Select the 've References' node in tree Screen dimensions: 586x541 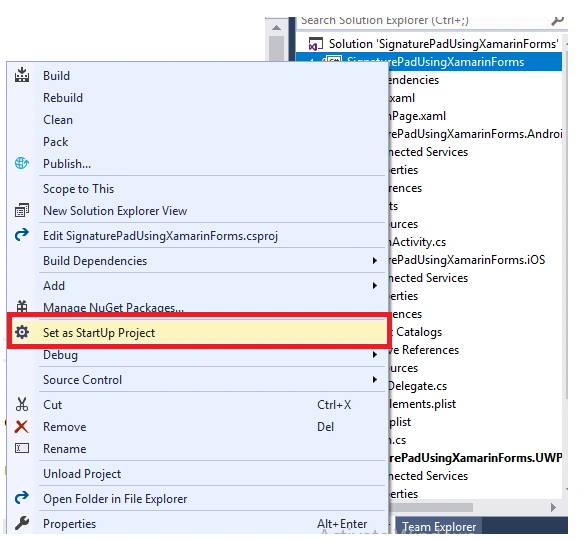[424, 350]
